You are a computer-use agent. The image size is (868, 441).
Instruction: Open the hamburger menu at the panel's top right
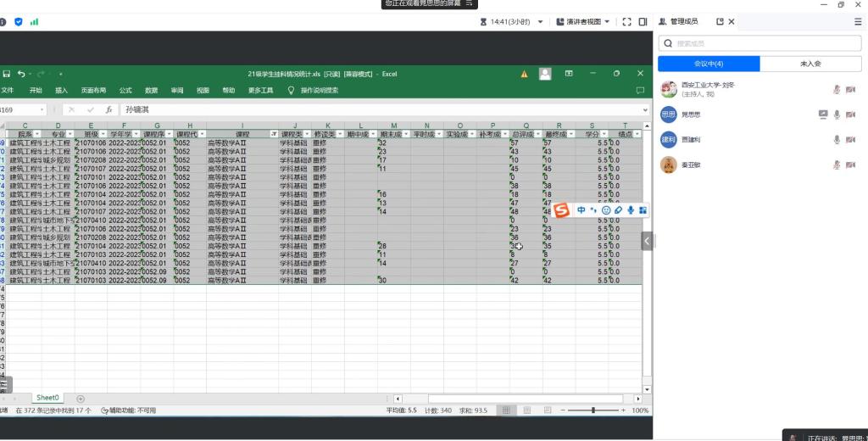pyautogui.click(x=857, y=21)
